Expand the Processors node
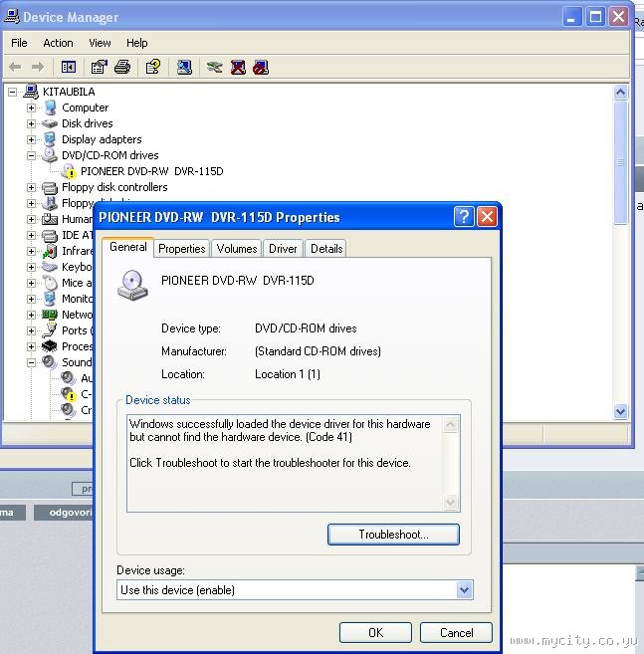Image resolution: width=644 pixels, height=654 pixels. [x=31, y=346]
